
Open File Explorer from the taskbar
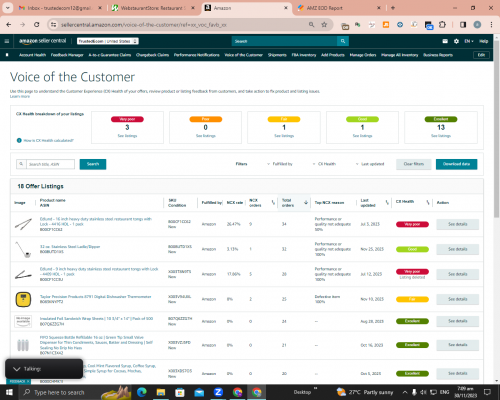[161, 392]
